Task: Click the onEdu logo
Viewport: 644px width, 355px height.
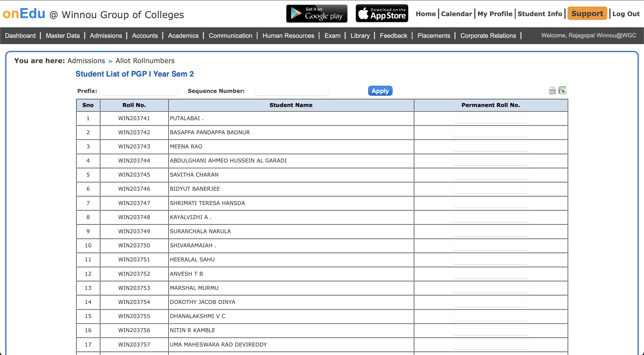Action: pyautogui.click(x=24, y=14)
